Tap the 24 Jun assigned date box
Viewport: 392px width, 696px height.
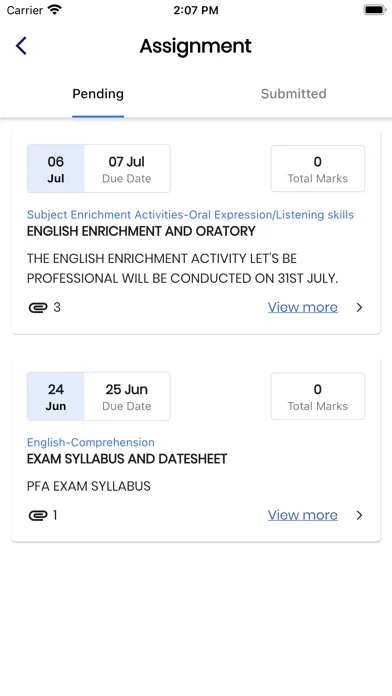55,396
